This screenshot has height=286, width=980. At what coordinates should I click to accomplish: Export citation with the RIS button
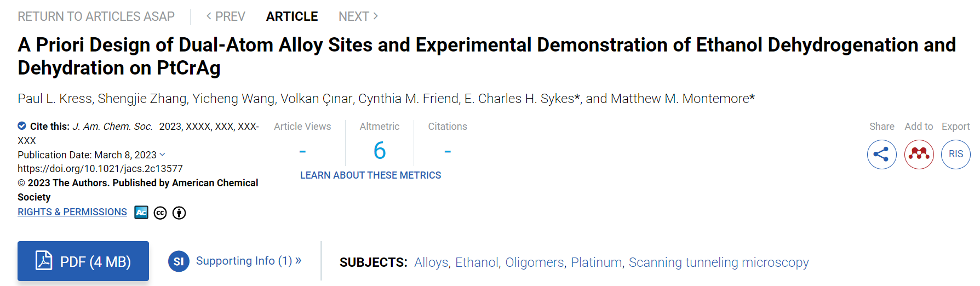[956, 155]
